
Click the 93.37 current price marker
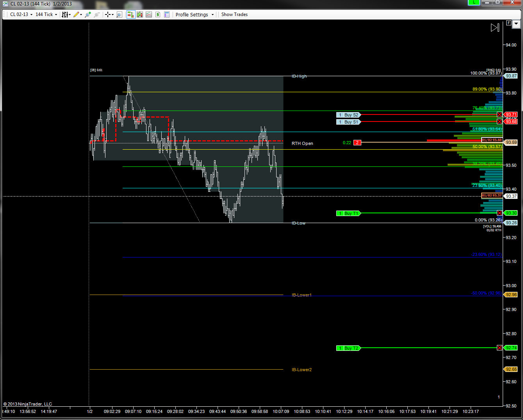point(511,196)
